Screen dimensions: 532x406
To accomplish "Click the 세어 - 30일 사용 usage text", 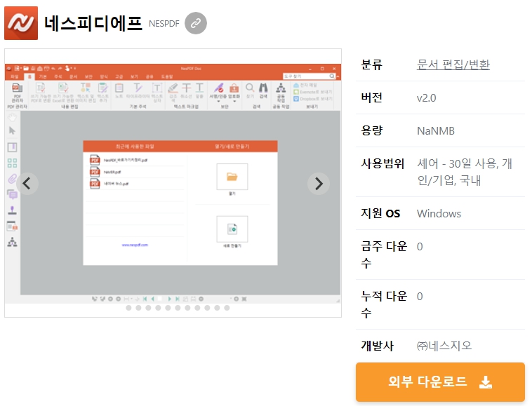I will point(464,172).
